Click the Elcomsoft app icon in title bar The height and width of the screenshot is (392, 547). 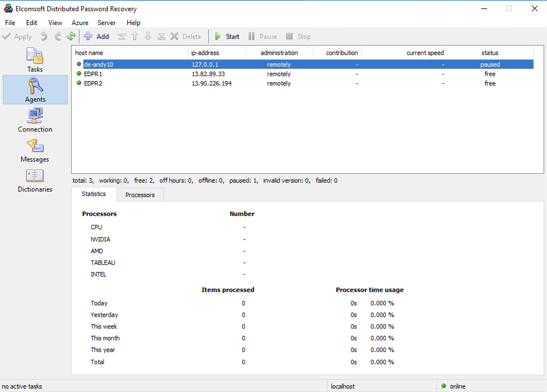click(x=8, y=9)
